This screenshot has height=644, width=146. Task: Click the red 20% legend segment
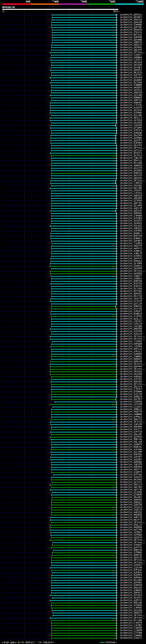point(16,4)
